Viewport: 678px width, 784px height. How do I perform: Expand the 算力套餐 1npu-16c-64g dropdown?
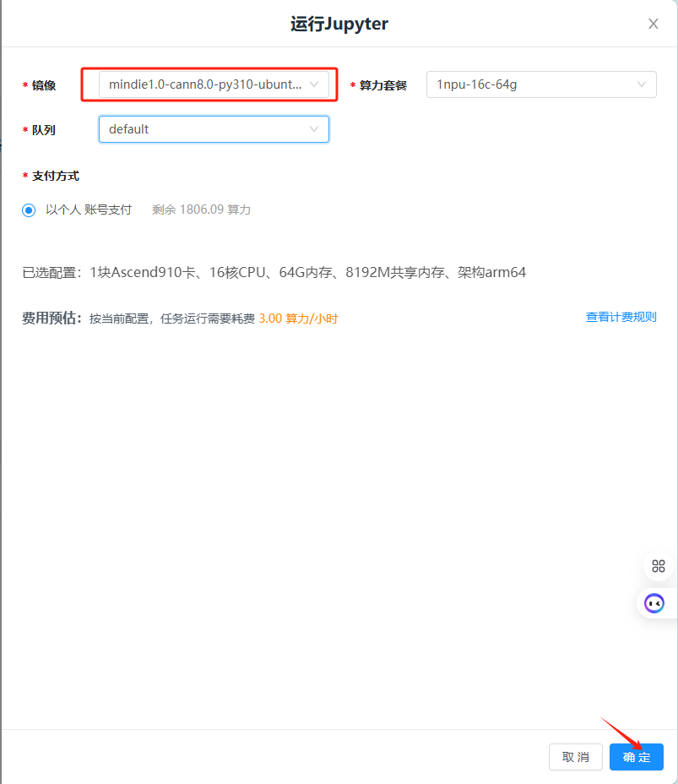(541, 84)
